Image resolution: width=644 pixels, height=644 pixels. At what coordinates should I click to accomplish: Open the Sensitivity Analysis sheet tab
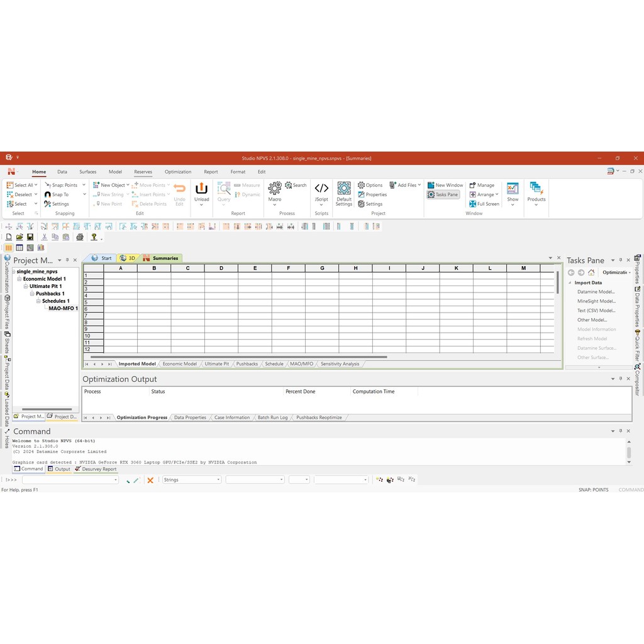click(340, 364)
